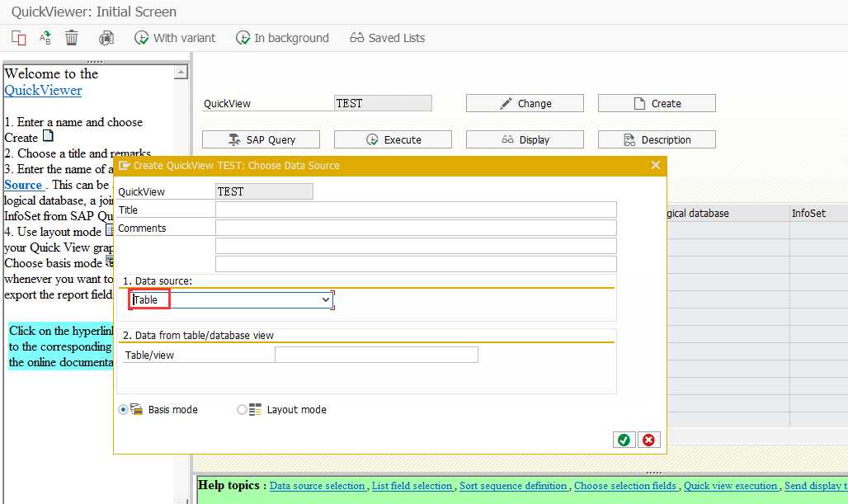Click the Basis mode icon in dialog
This screenshot has height=504, width=848.
click(x=136, y=409)
